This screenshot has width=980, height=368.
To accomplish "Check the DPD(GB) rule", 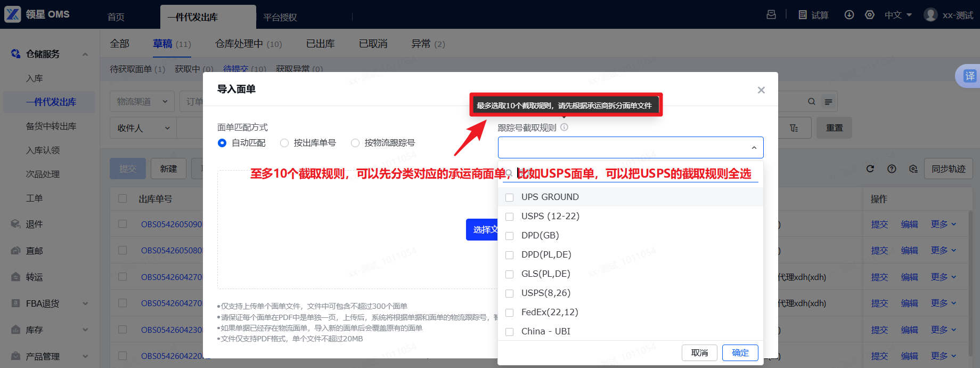I will [x=510, y=236].
